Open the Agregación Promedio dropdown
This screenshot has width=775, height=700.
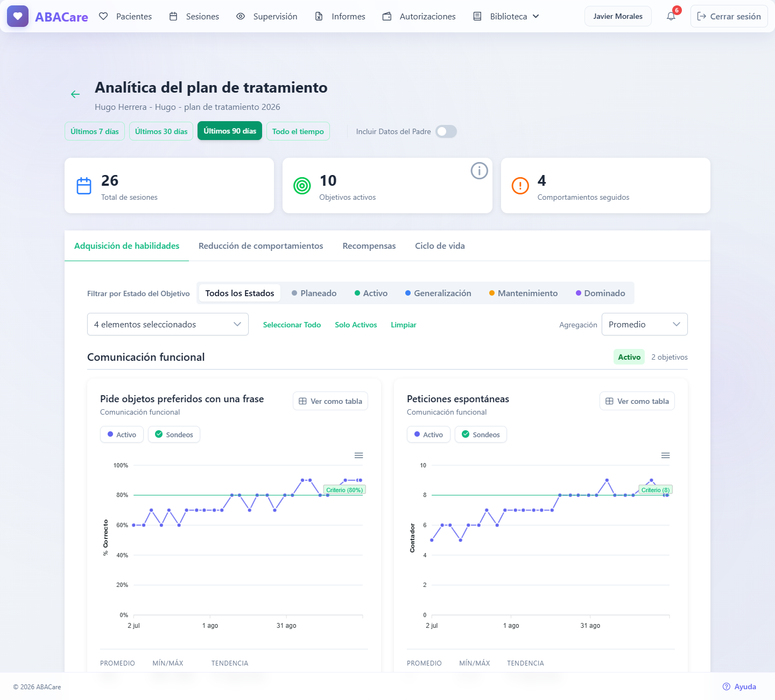click(645, 324)
